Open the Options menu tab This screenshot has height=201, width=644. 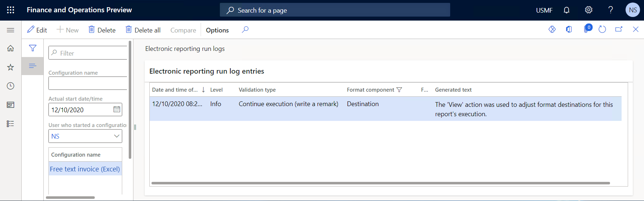tap(217, 30)
